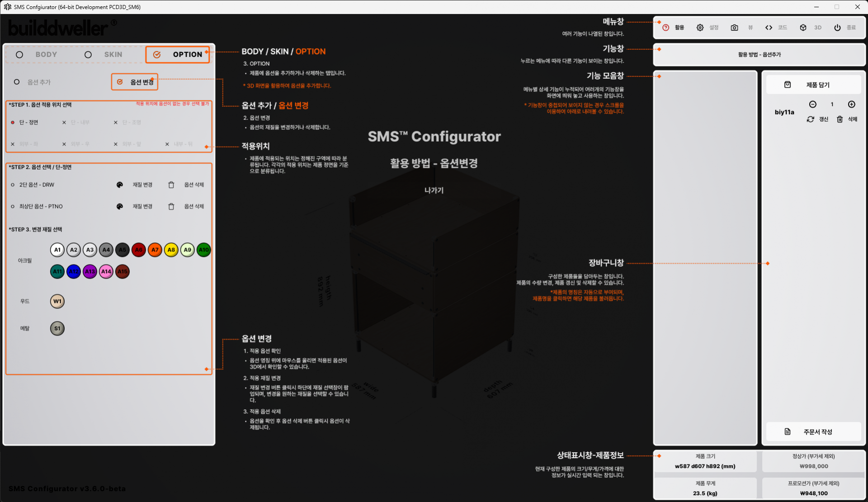Select the 2단 옵션 - DRW option
This screenshot has height=502, width=868.
point(33,185)
